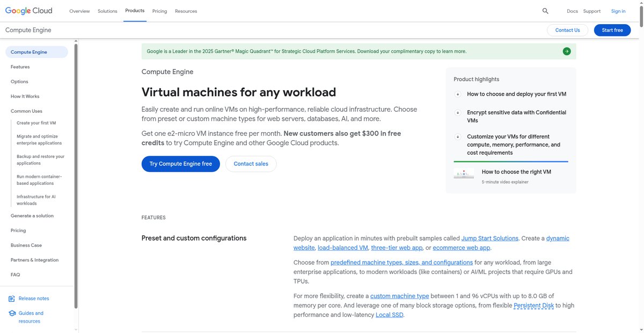644x333 pixels.
Task: Jump to Options in sidebar
Action: click(19, 82)
